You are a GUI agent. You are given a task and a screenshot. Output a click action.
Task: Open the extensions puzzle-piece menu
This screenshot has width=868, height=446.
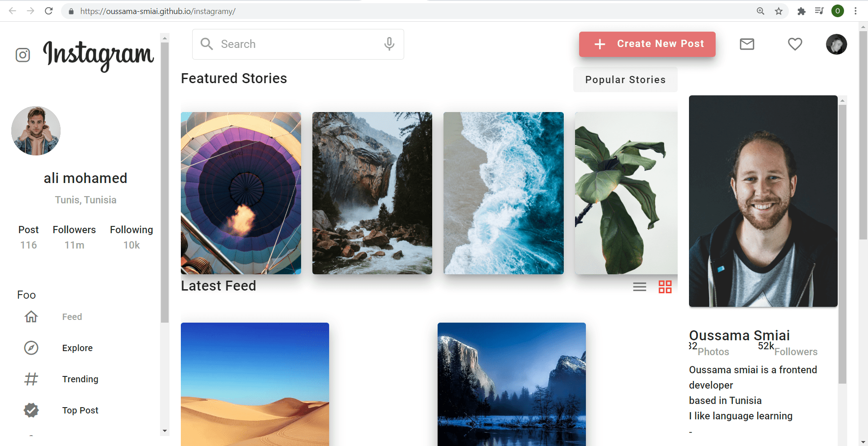pyautogui.click(x=802, y=11)
